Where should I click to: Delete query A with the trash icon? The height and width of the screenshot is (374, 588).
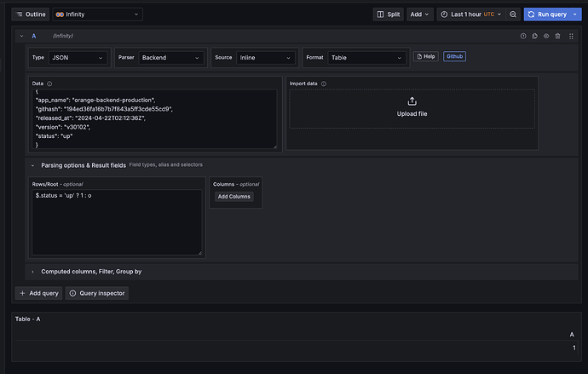tap(557, 36)
